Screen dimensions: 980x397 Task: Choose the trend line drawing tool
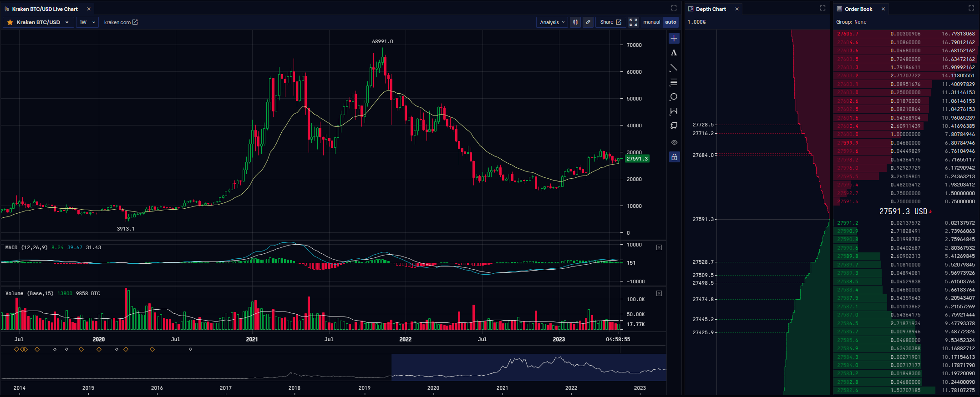tap(674, 68)
